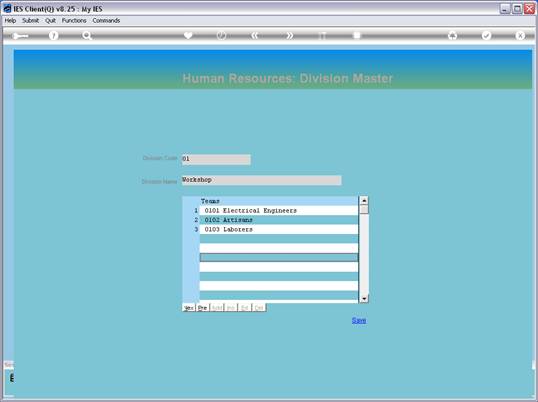This screenshot has width=538, height=402.
Task: Click the Teams list scroll down arrow
Action: coord(364,298)
